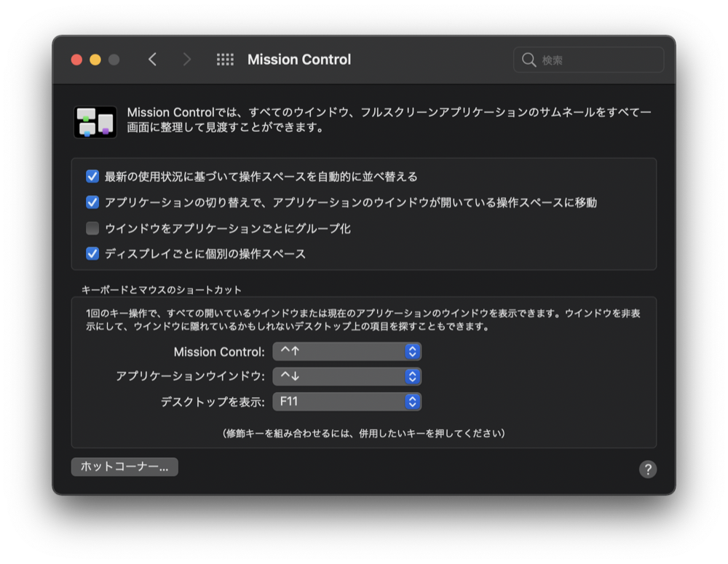
Task: Open the アプリケーションウインドウ shortcut dropdown
Action: (347, 376)
